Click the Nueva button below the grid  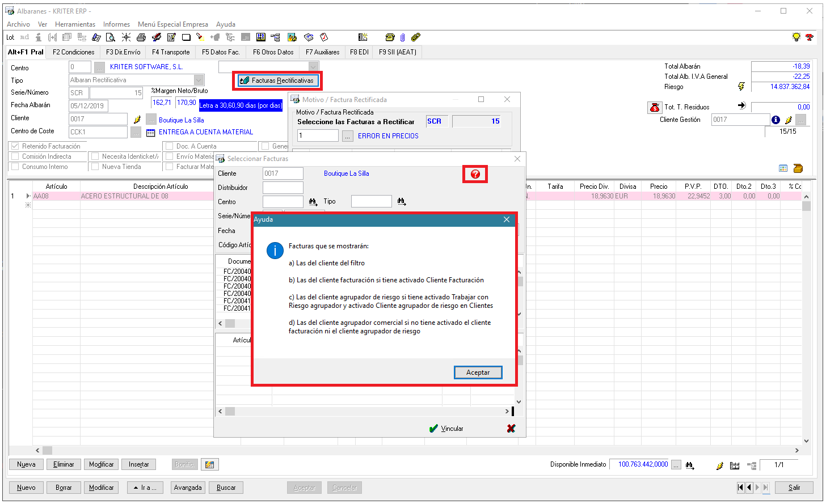click(x=26, y=464)
